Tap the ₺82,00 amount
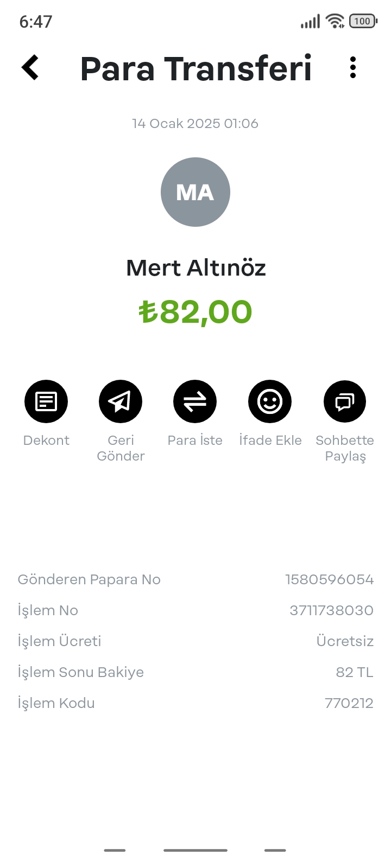The width and height of the screenshot is (391, 868). click(x=195, y=312)
